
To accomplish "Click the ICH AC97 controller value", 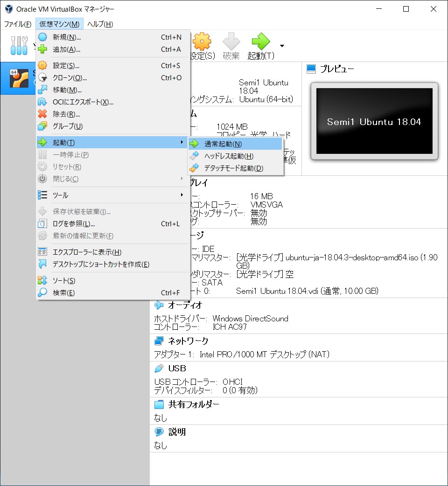I will 230,326.
